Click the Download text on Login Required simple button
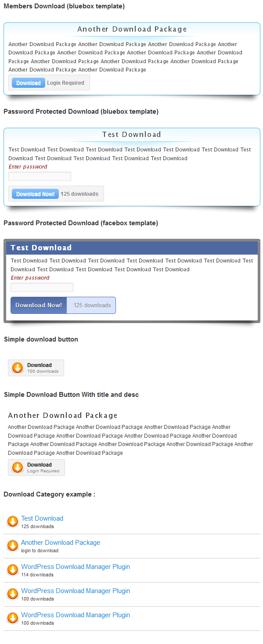 click(x=40, y=465)
